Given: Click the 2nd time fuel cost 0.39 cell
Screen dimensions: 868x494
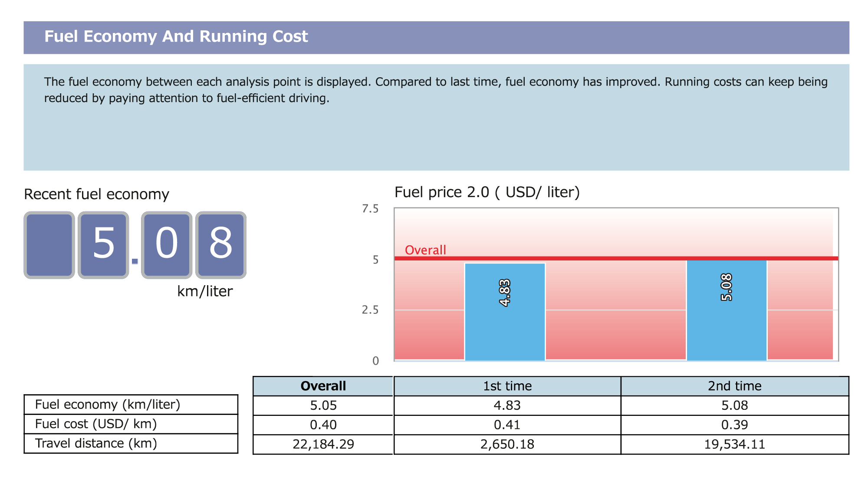Looking at the screenshot, I should (x=734, y=425).
